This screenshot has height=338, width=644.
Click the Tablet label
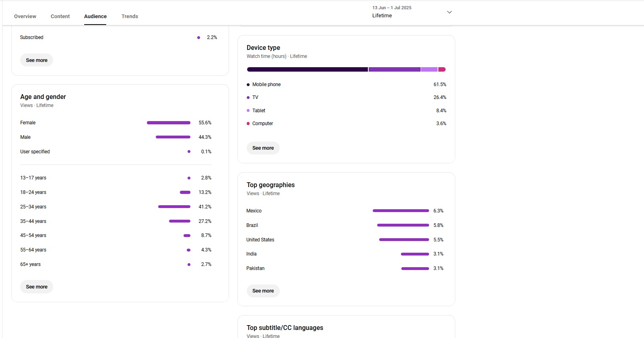(x=259, y=111)
